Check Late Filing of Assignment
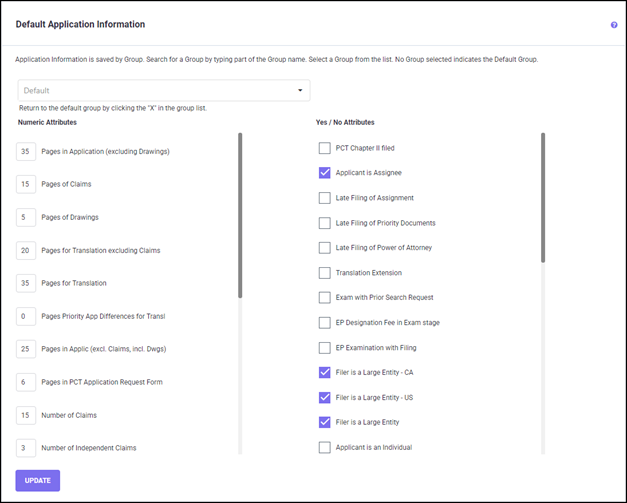 pyautogui.click(x=324, y=198)
